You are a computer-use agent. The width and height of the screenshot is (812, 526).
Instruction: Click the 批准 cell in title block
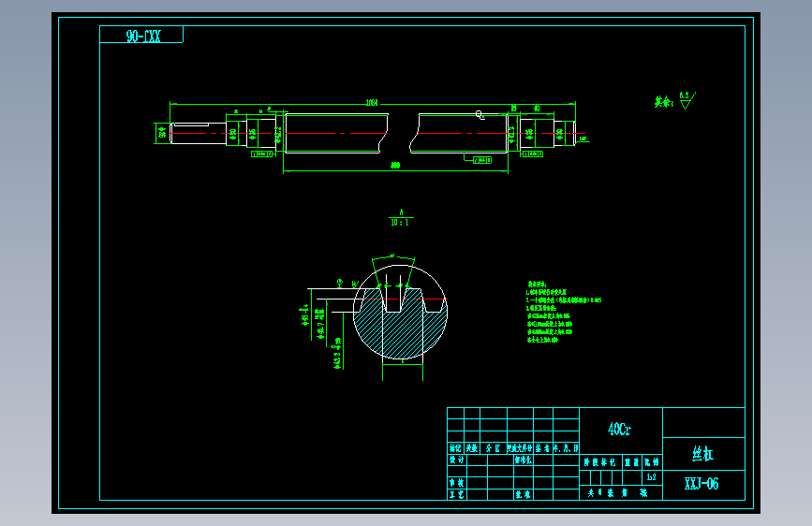(523, 494)
